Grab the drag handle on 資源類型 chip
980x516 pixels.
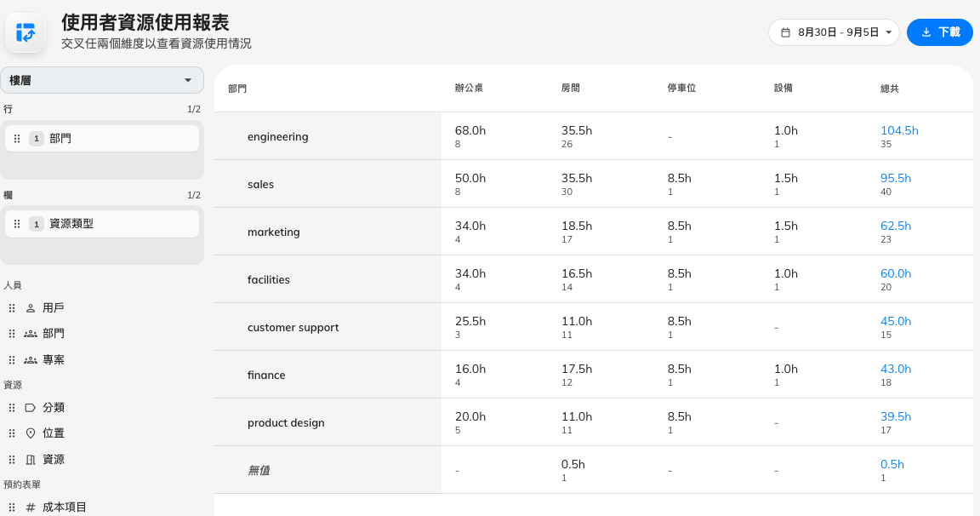tap(17, 224)
